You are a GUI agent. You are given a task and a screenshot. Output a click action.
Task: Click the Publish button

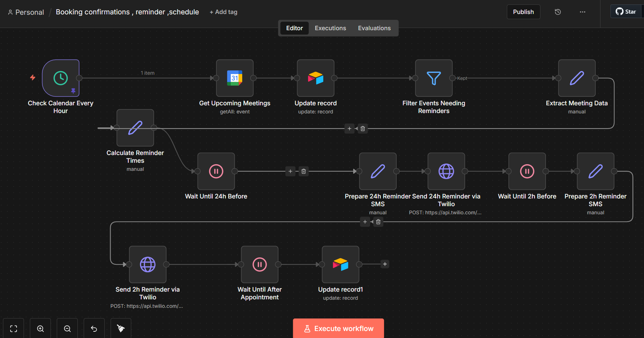[523, 12]
